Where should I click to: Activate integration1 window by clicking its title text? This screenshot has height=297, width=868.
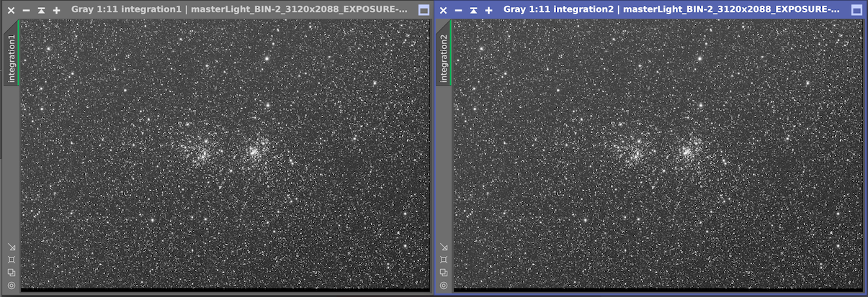238,10
